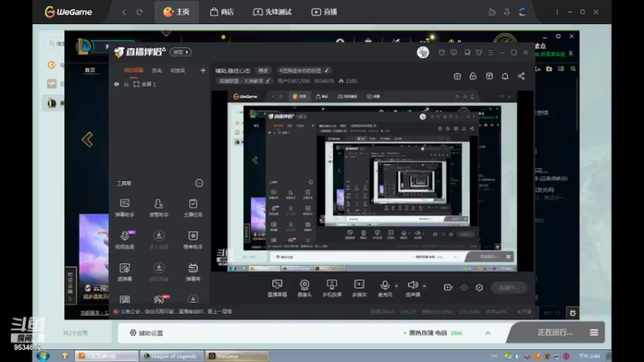The height and width of the screenshot is (362, 644).
Task: Click the 斗鱼公会 promotion banner link
Action: click(173, 311)
